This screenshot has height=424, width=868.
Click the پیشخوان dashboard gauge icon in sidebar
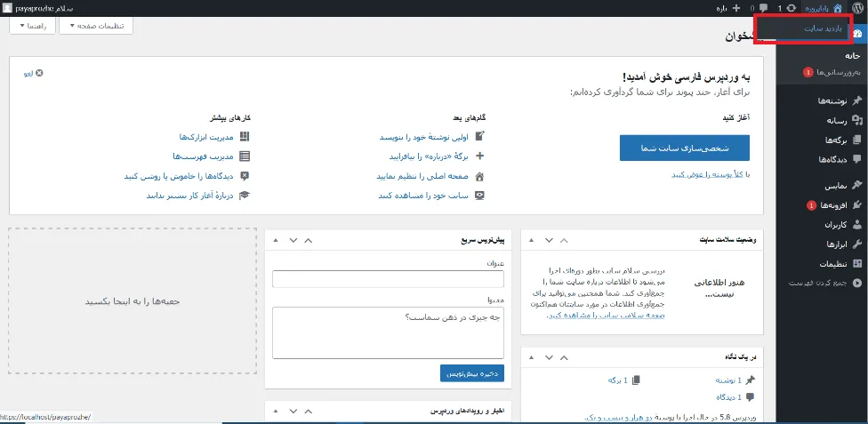click(857, 34)
